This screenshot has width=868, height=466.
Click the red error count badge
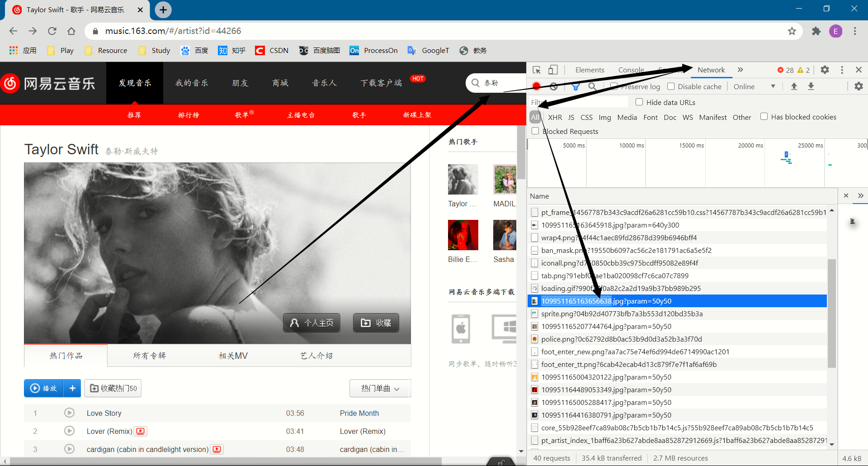click(785, 70)
